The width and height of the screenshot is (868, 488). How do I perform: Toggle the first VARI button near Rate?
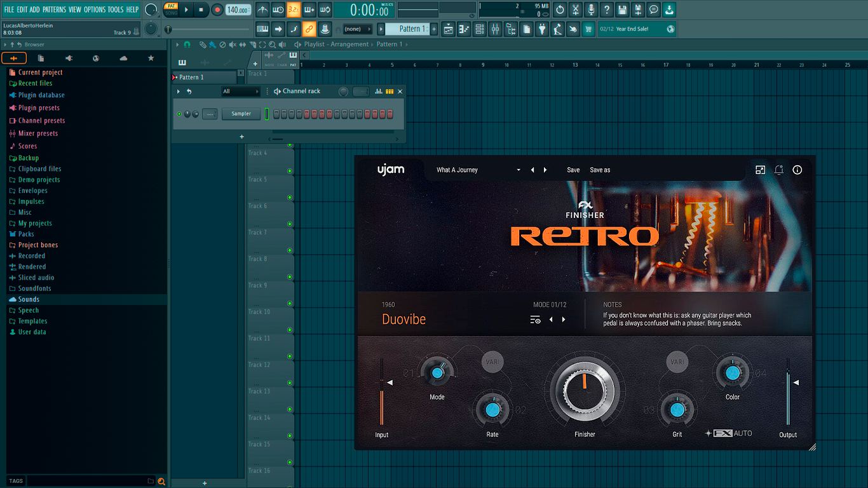[492, 362]
